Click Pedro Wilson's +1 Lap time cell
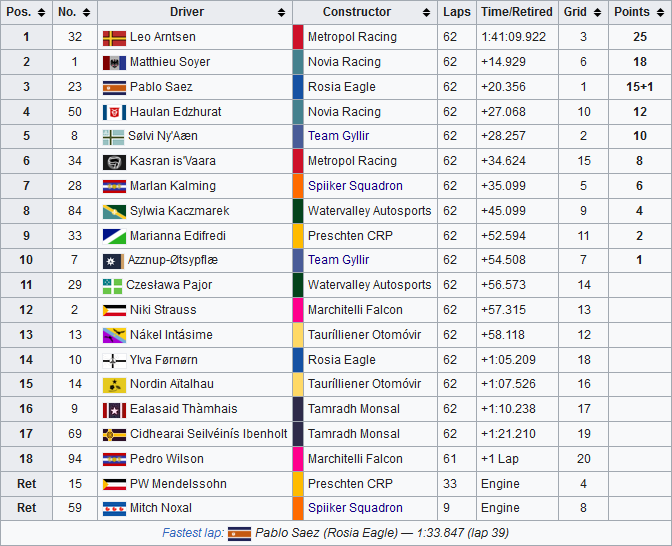This screenshot has width=672, height=546. pos(499,459)
